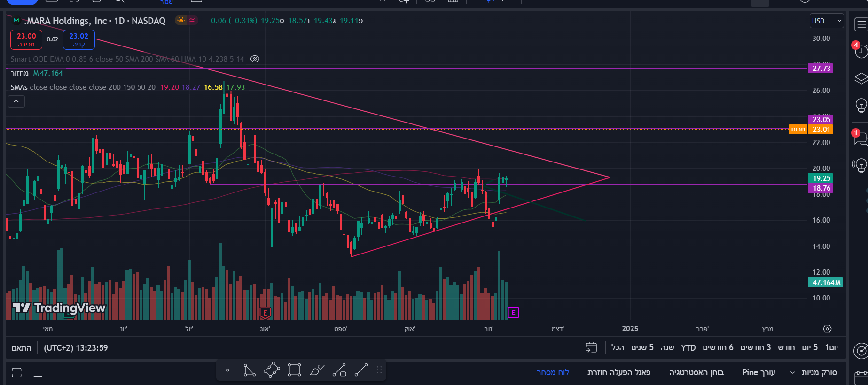The width and height of the screenshot is (868, 385).
Task: Collapse the indicator legend chevron
Action: point(16,101)
